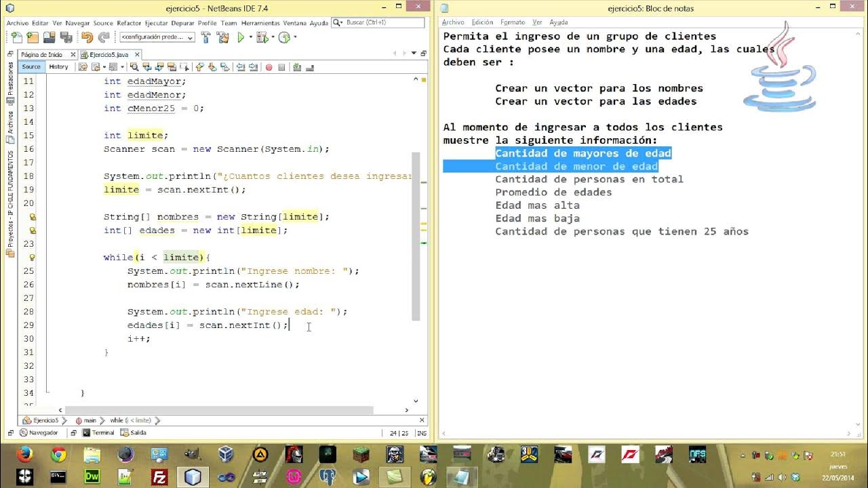Screen dimensions: 868x488
Task: Open the Edición menu in Bloc de notas
Action: pyautogui.click(x=482, y=22)
